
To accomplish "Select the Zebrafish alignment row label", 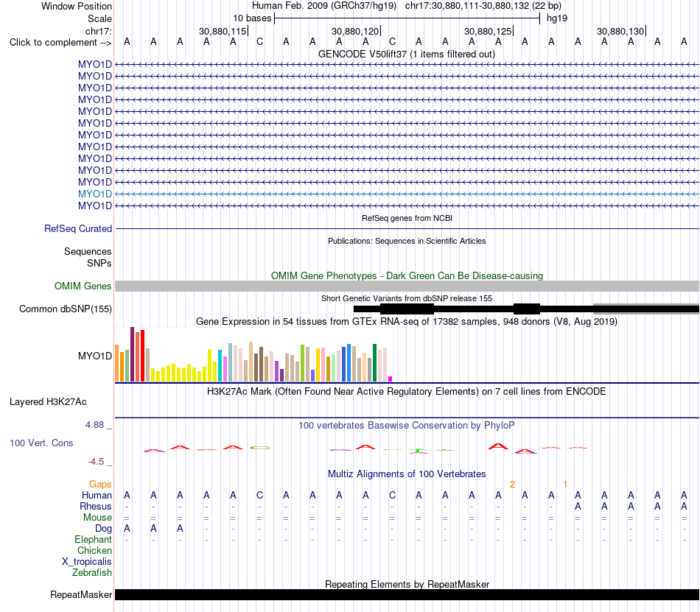I will tap(92, 572).
